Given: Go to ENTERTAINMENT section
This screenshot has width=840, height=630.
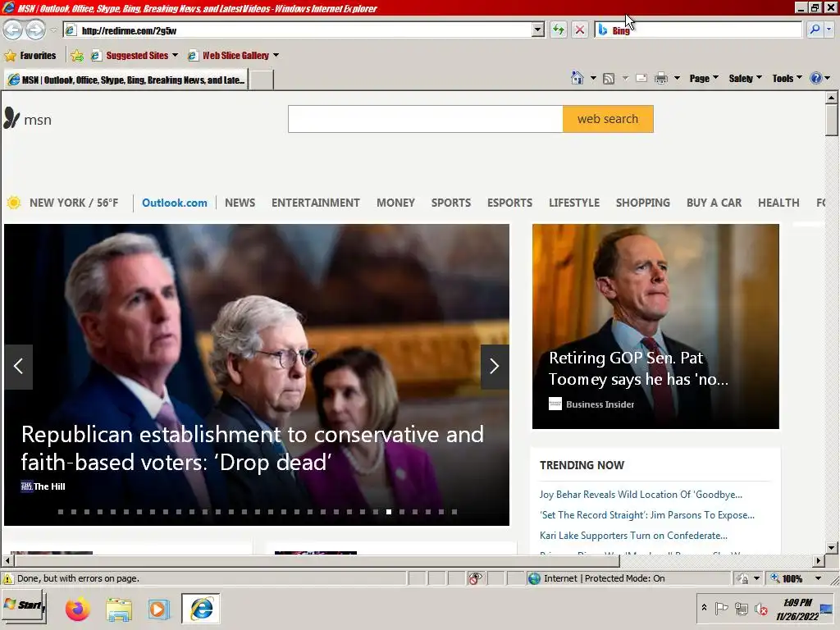Looking at the screenshot, I should coord(316,203).
